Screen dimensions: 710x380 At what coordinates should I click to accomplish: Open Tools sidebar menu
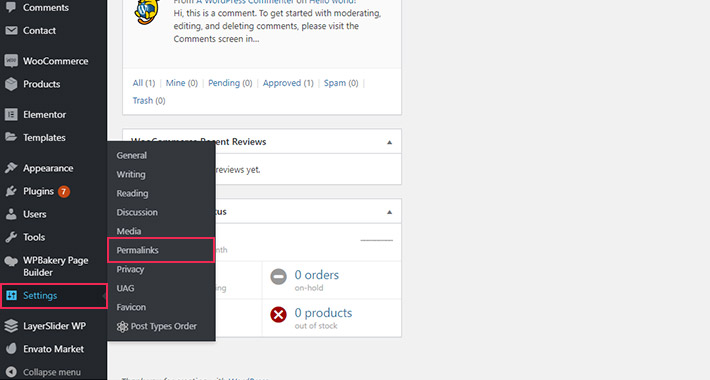pos(34,237)
